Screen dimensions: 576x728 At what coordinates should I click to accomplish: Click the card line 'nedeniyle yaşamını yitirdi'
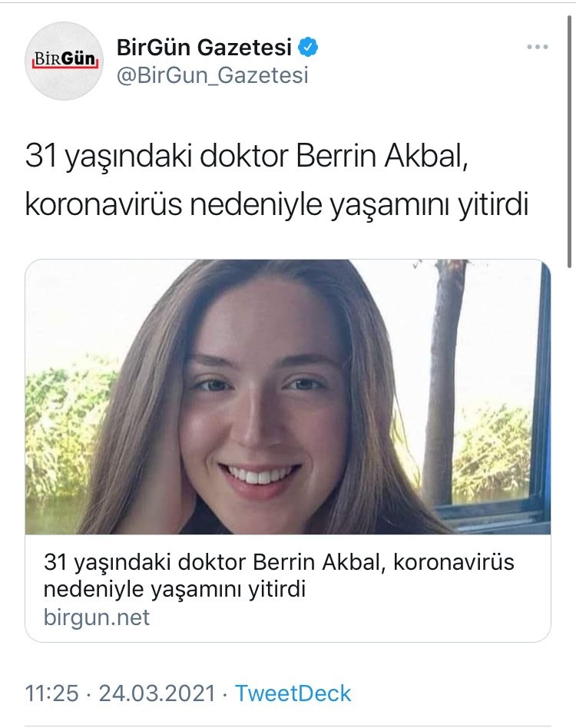pos(174,590)
